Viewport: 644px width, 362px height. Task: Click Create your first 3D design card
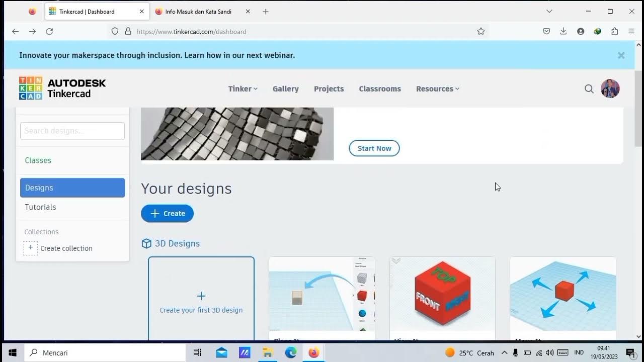point(201,299)
